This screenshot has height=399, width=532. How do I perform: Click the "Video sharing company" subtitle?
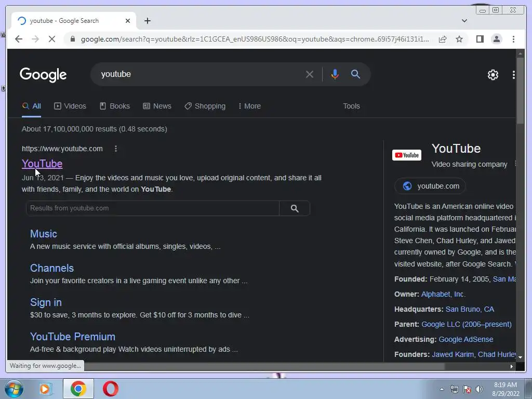tap(469, 164)
